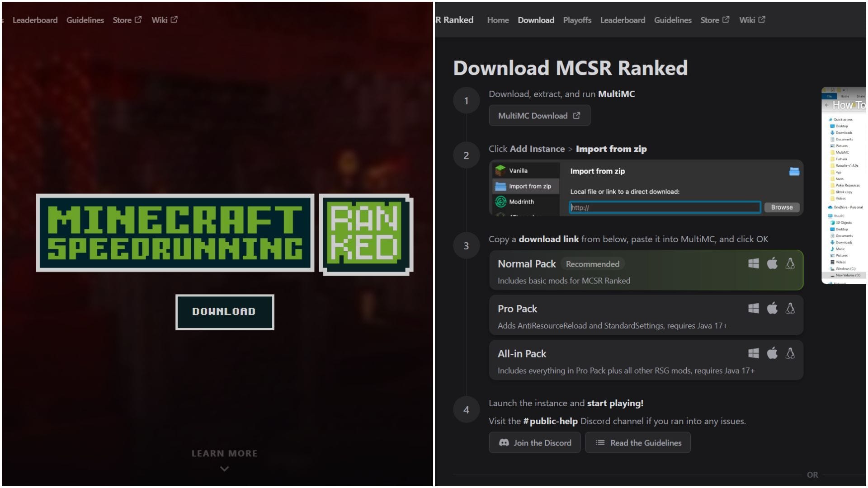The width and height of the screenshot is (868, 488).
Task: Click Join the Discord button
Action: (535, 443)
